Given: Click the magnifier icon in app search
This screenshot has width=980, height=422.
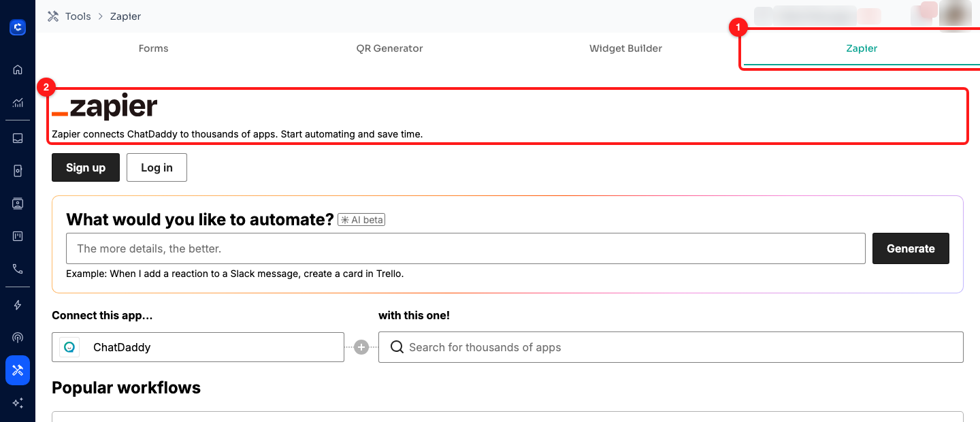Looking at the screenshot, I should point(397,347).
